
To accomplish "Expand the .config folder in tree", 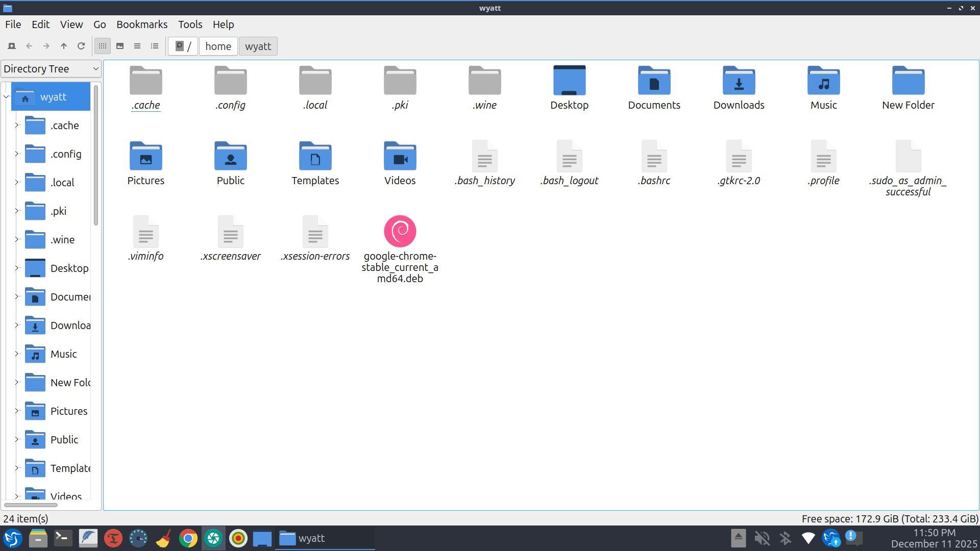I will pyautogui.click(x=16, y=154).
